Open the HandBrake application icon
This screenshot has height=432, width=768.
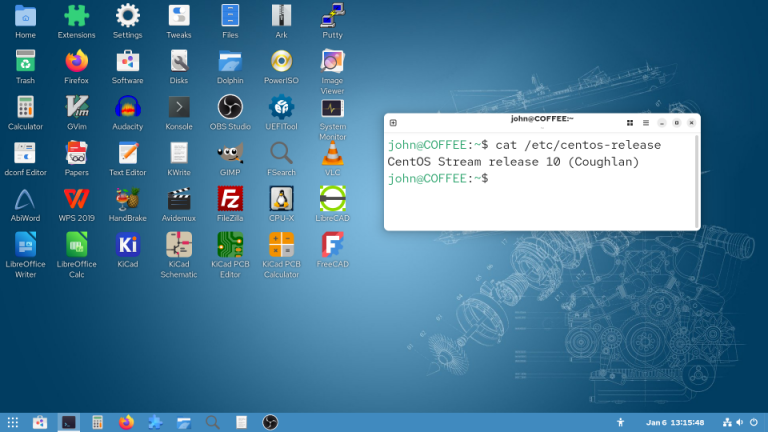[127, 198]
